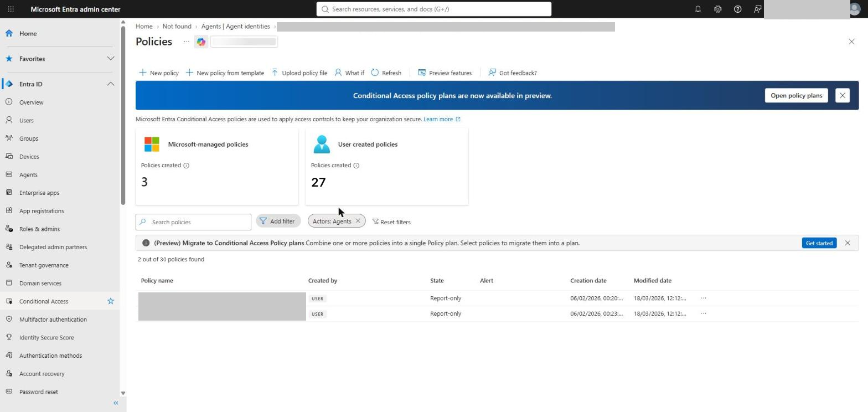
Task: Click New policy from template
Action: coord(225,73)
